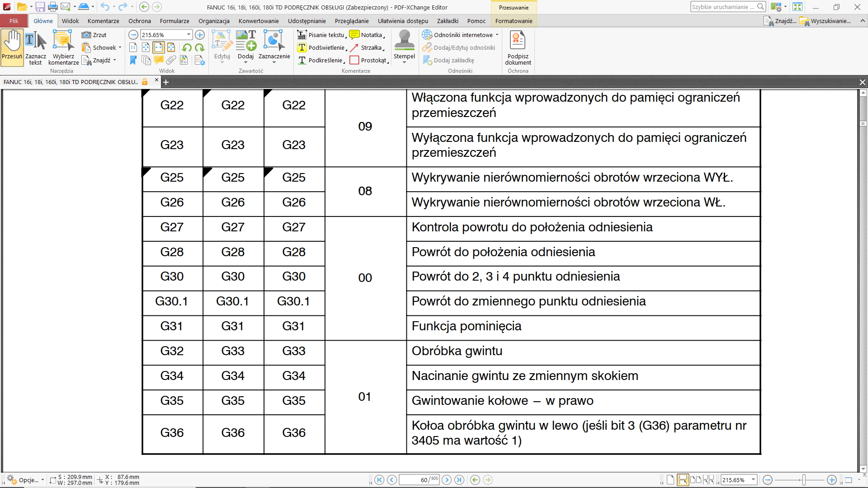Switch to the Komentarze ribbon tab

tap(104, 21)
